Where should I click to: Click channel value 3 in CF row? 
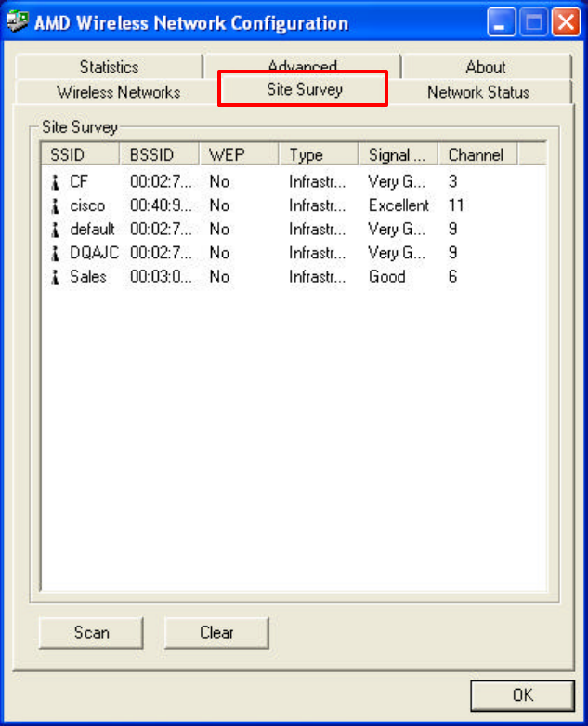452,181
